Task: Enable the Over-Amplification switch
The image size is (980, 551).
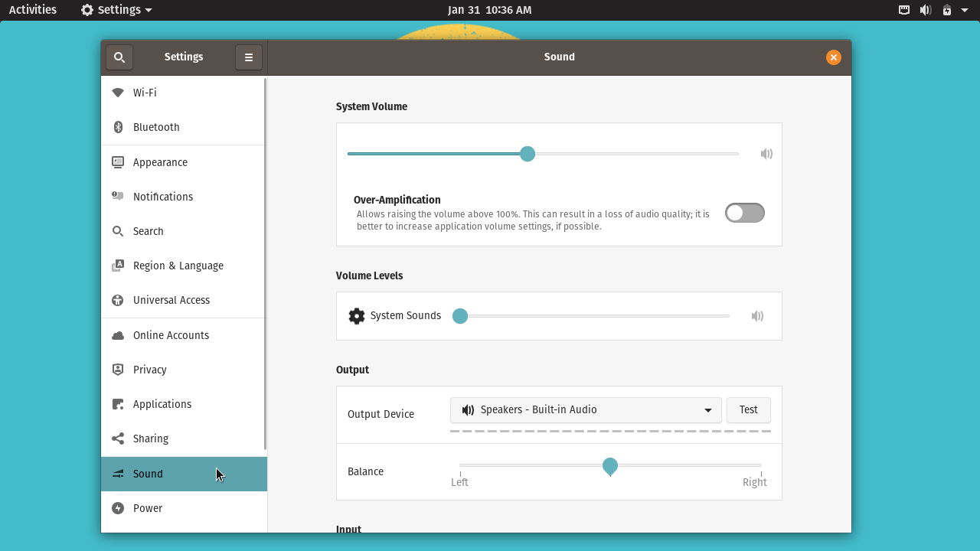Action: (744, 213)
